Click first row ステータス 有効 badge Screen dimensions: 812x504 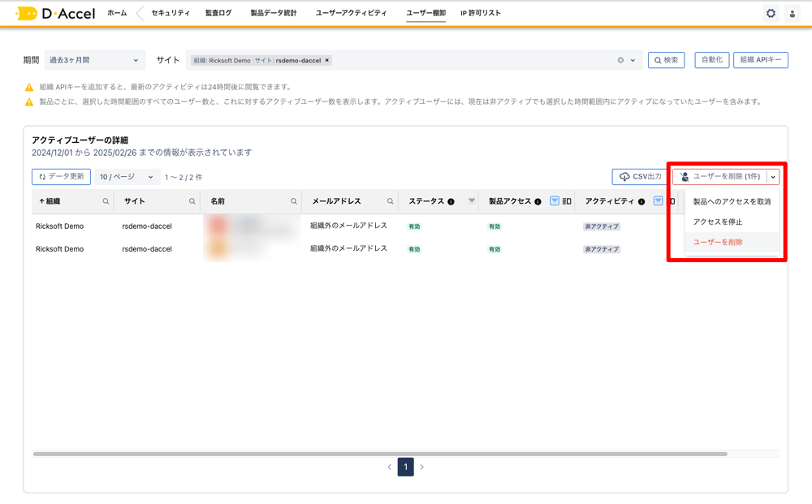click(x=414, y=226)
